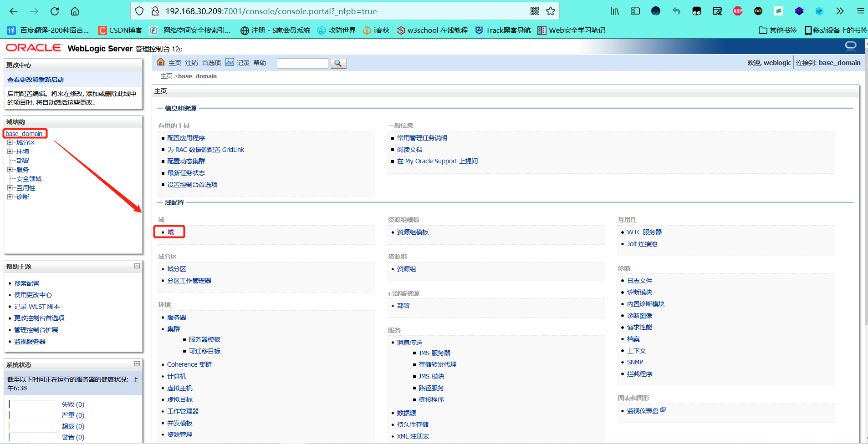The height and width of the screenshot is (444, 868).
Task: Click the blue hexagon extension icon
Action: (820, 11)
